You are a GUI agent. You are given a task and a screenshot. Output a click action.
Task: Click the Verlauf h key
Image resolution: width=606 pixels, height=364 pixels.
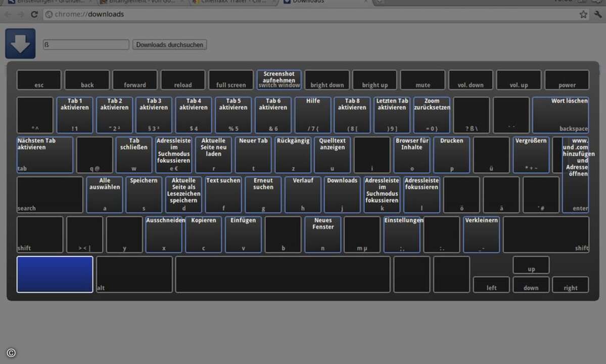[x=303, y=195]
